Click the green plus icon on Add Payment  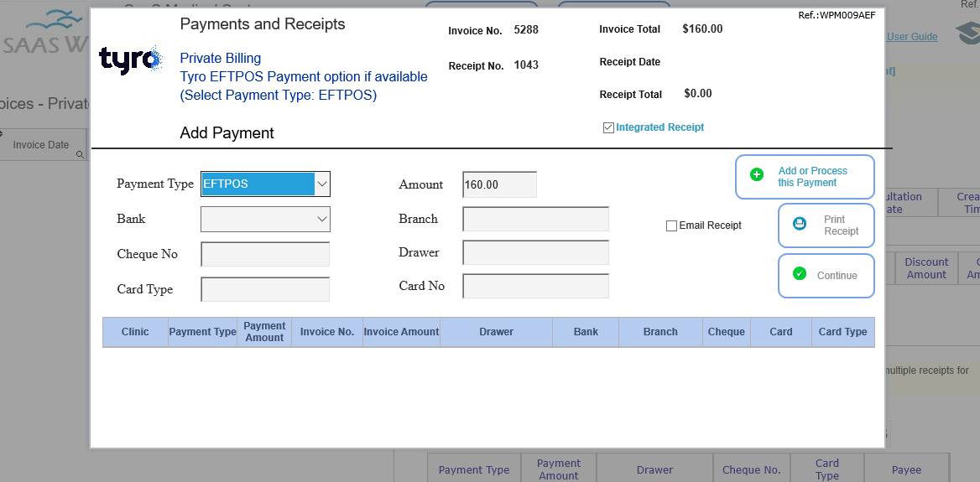756,175
